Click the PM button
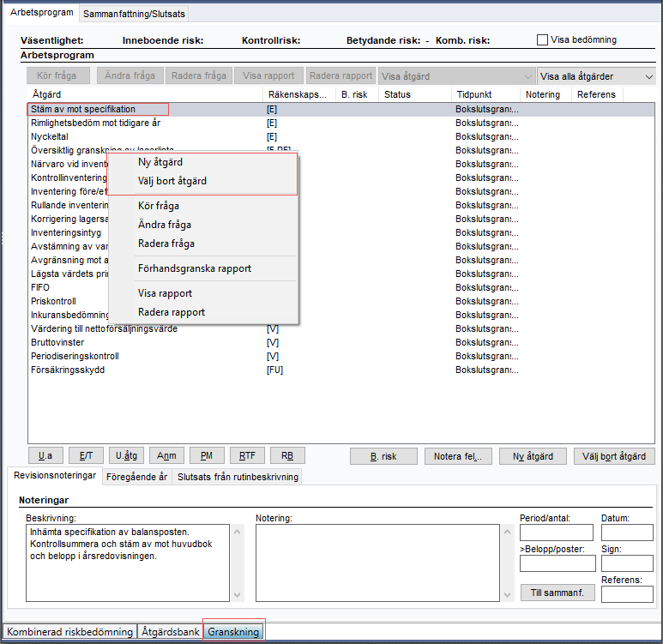 coord(207,456)
